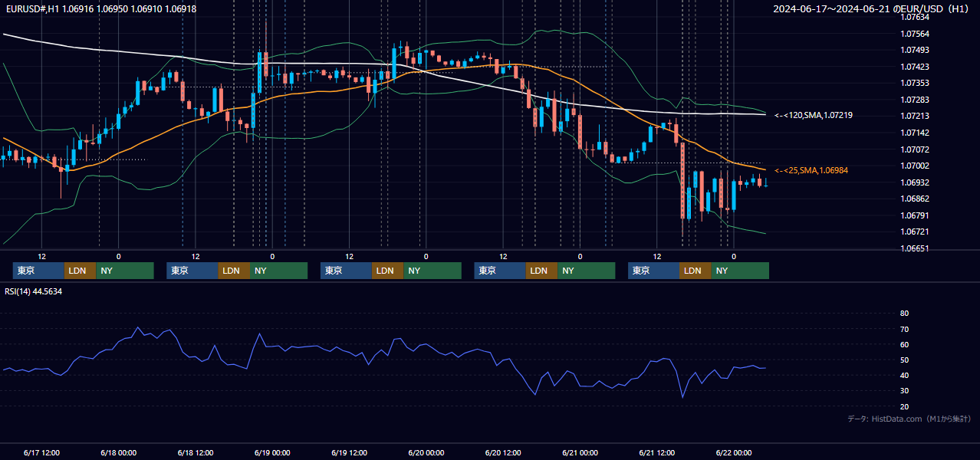
Task: Click price axis value 1.07002
Action: [914, 166]
